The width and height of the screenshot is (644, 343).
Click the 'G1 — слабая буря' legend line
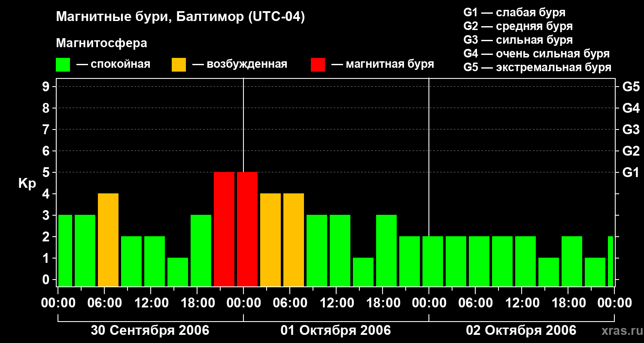point(514,12)
